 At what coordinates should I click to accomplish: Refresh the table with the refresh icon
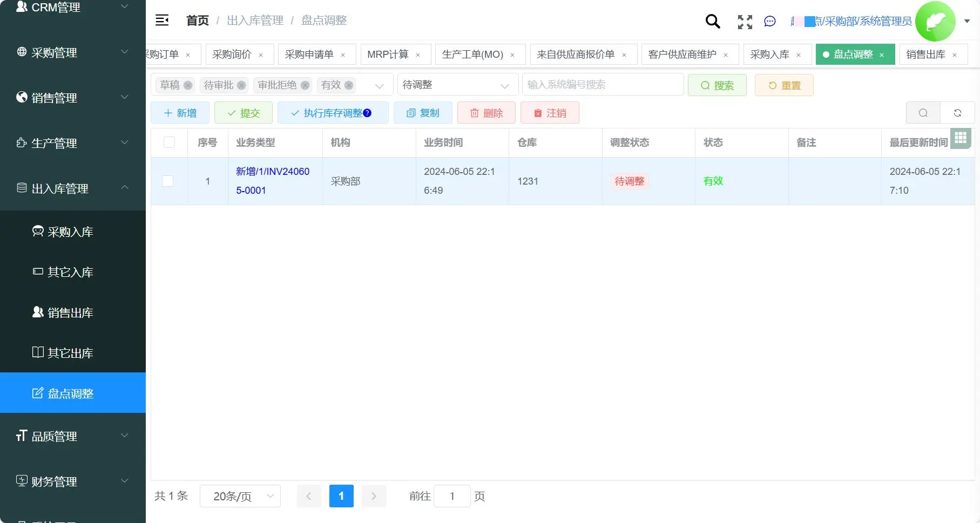point(957,113)
